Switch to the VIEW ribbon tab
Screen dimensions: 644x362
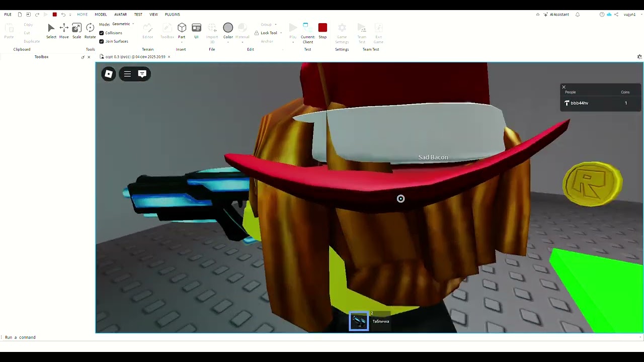click(153, 15)
